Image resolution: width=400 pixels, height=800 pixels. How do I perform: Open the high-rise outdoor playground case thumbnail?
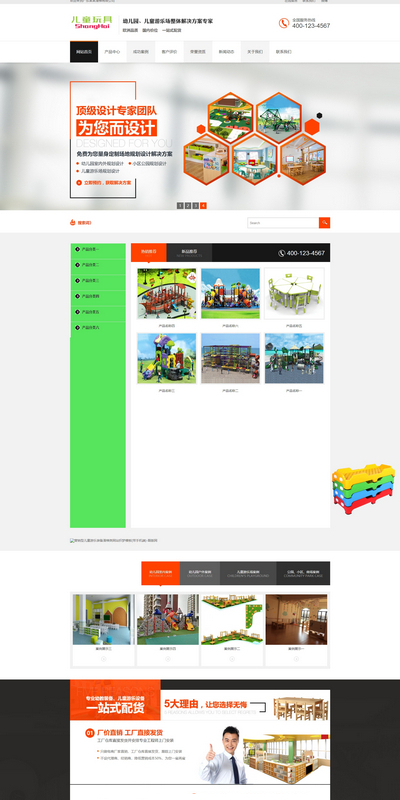coord(168,619)
